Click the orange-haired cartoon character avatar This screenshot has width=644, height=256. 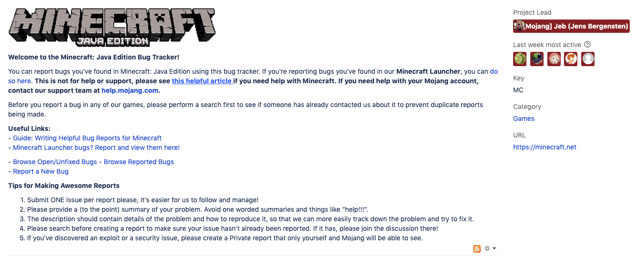(x=571, y=59)
